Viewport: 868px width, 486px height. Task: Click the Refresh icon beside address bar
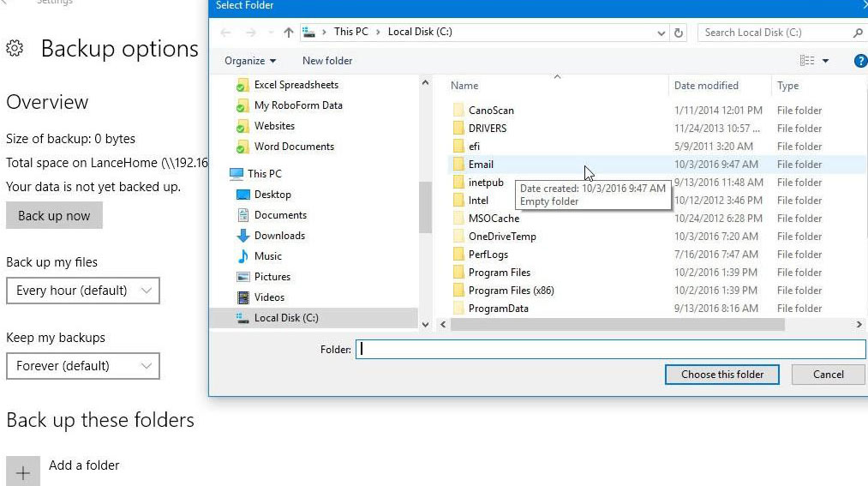(x=679, y=33)
